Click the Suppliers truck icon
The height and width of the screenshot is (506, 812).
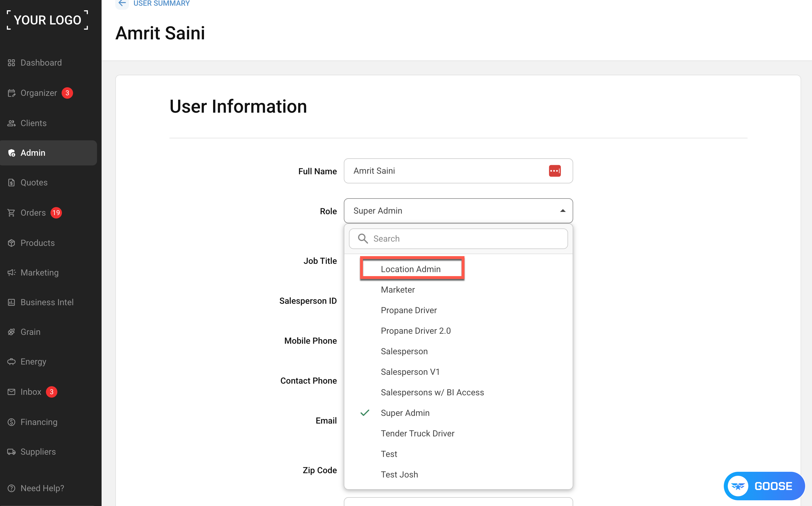pos(11,452)
